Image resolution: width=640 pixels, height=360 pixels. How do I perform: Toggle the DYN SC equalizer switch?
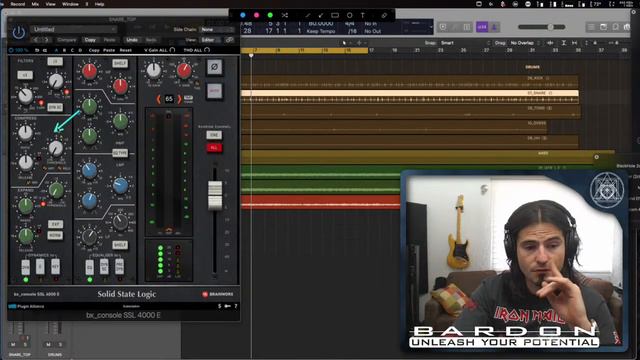(104, 267)
